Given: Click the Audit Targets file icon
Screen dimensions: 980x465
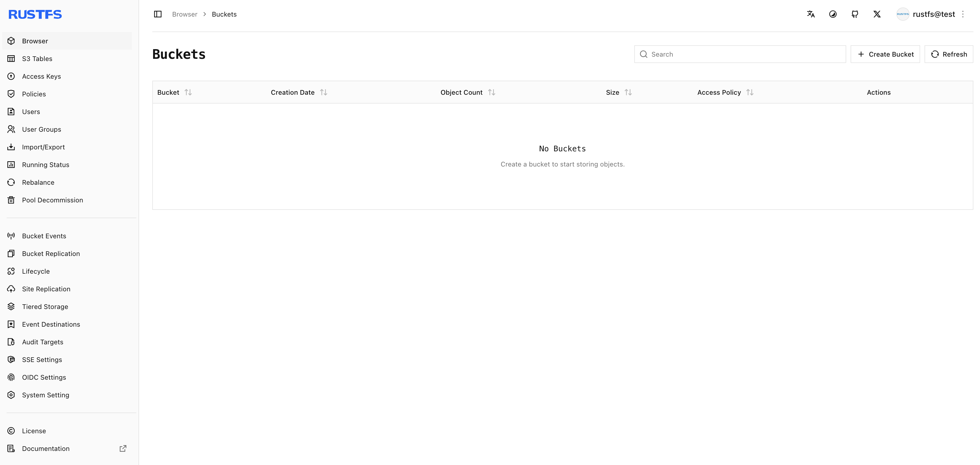Looking at the screenshot, I should click(11, 342).
